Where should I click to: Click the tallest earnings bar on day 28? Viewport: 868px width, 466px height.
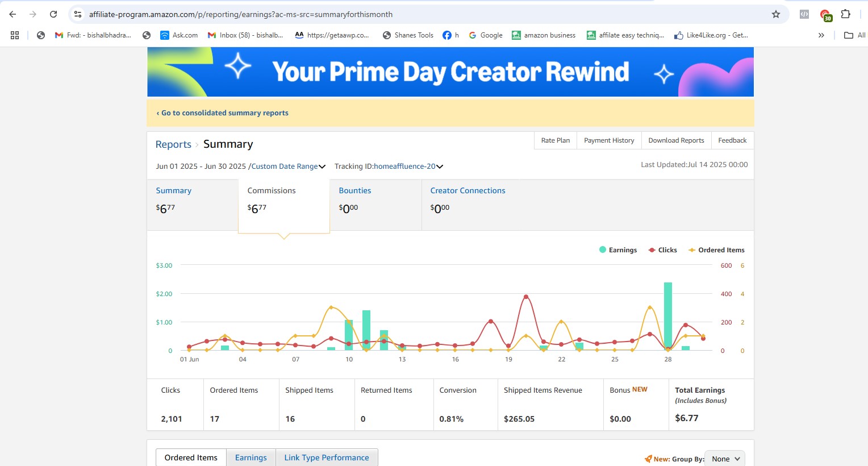668,316
